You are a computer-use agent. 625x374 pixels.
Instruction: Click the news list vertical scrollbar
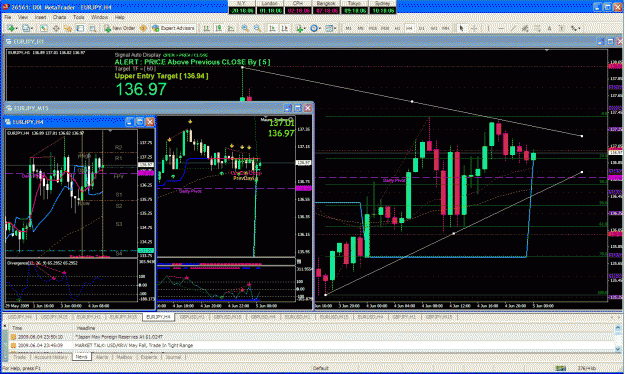pos(618,339)
